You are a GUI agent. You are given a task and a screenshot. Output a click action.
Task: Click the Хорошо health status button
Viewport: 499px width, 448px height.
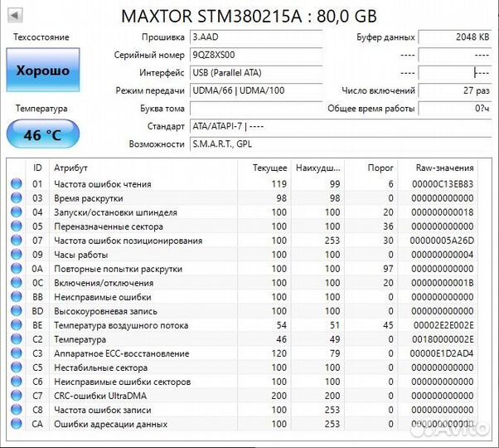pos(43,70)
